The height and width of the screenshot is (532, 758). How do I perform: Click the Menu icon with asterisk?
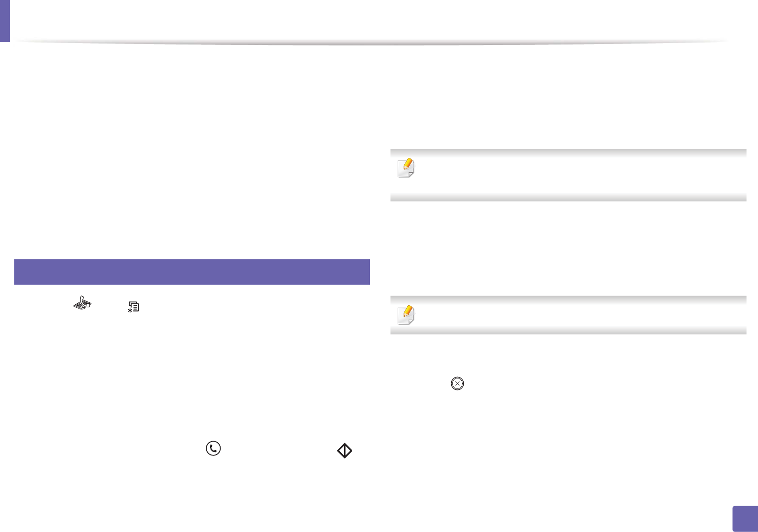pyautogui.click(x=133, y=307)
